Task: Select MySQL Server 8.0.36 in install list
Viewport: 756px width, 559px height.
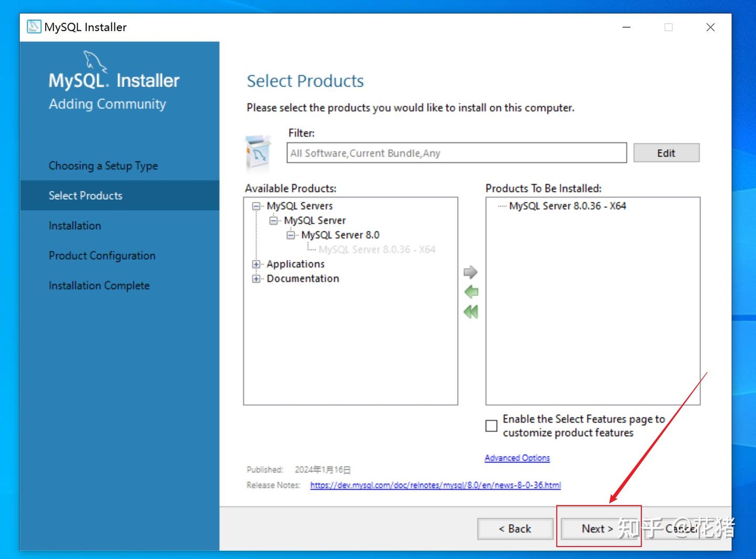Action: pos(568,206)
